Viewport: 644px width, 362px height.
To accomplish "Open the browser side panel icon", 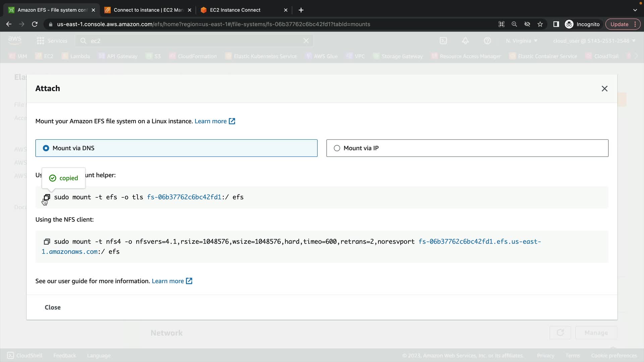I will tap(556, 24).
